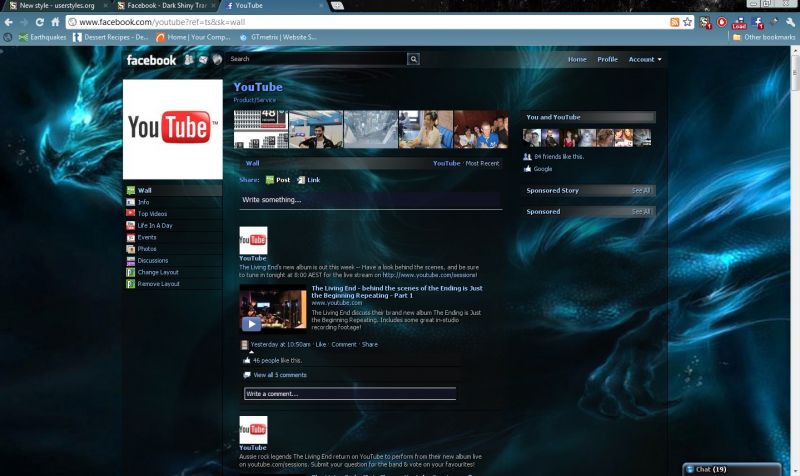
Task: See All in Sponsored Story
Action: [641, 191]
